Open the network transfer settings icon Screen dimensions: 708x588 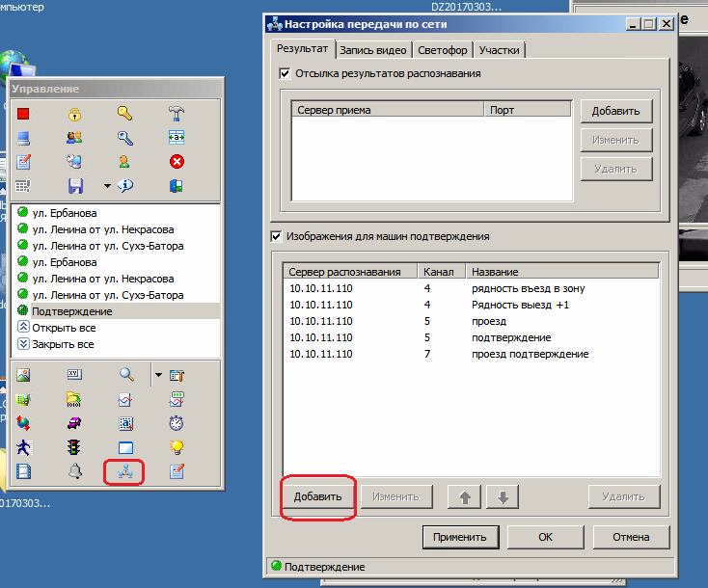[x=125, y=471]
